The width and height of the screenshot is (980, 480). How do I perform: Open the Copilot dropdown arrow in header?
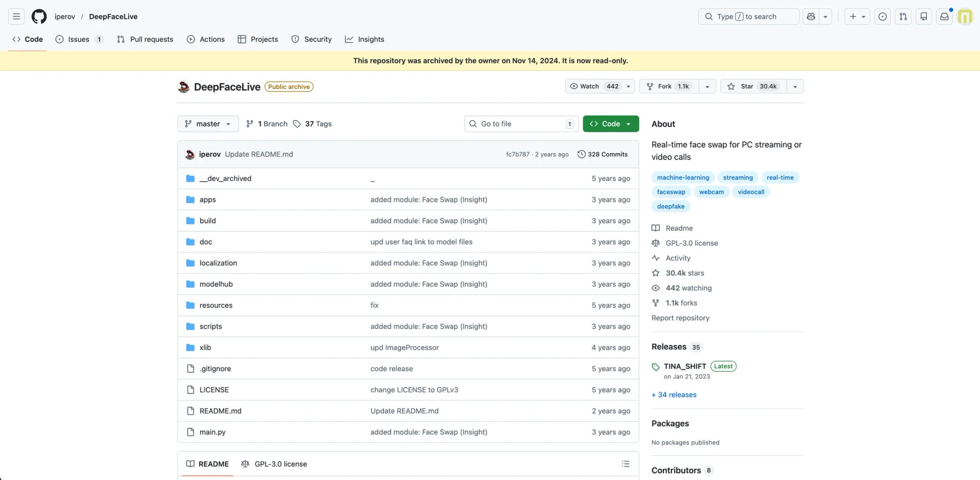[825, 16]
